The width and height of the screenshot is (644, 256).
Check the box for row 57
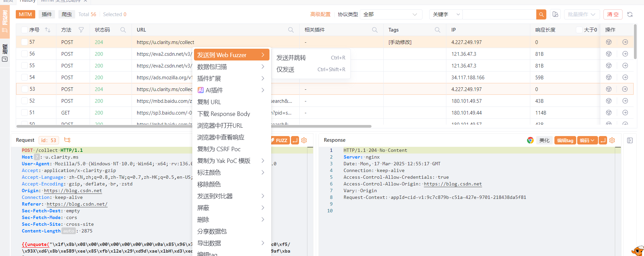(24, 42)
